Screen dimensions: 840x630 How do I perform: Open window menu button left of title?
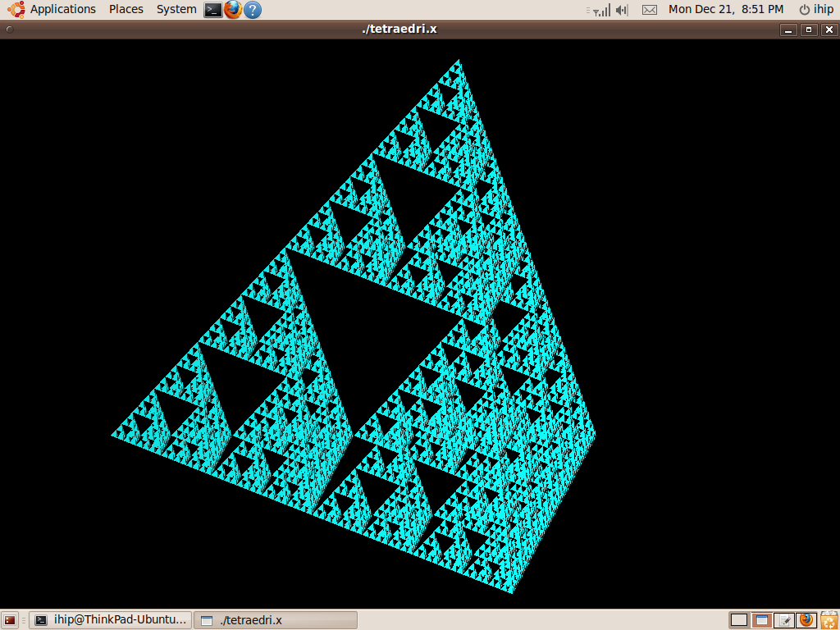tap(9, 30)
